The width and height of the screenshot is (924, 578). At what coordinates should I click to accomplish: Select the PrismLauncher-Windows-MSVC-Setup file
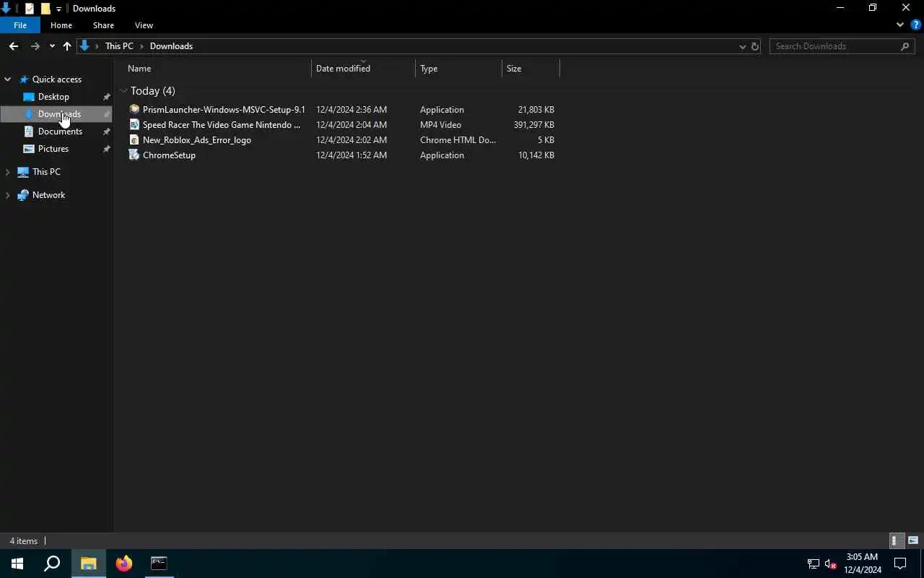coord(224,110)
